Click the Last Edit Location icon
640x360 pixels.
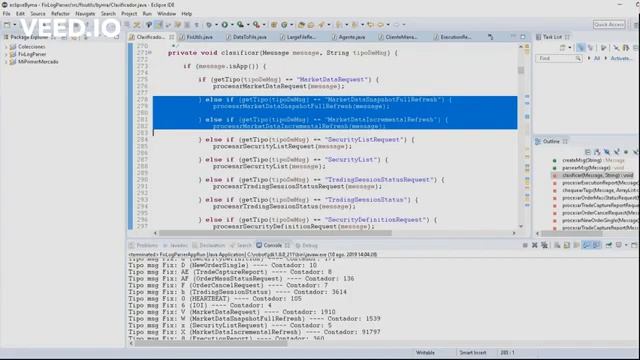point(371,24)
